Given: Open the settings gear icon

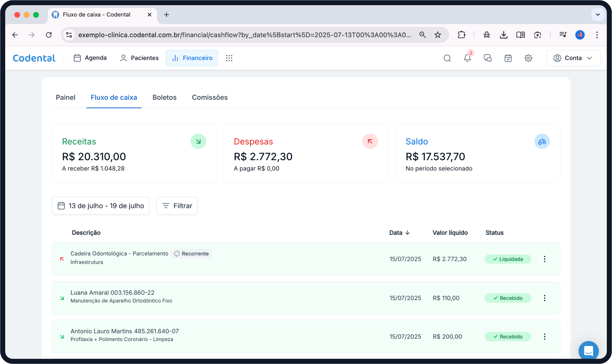Looking at the screenshot, I should coord(529,58).
